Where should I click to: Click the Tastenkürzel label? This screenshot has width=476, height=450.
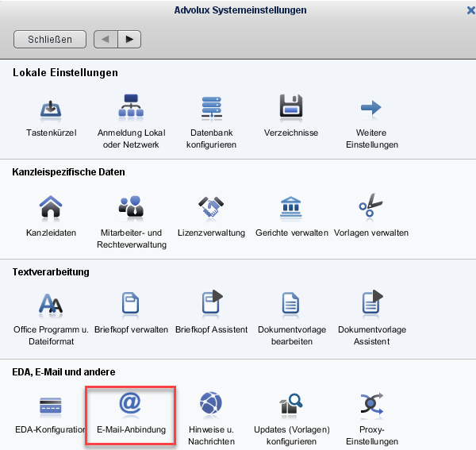[51, 133]
